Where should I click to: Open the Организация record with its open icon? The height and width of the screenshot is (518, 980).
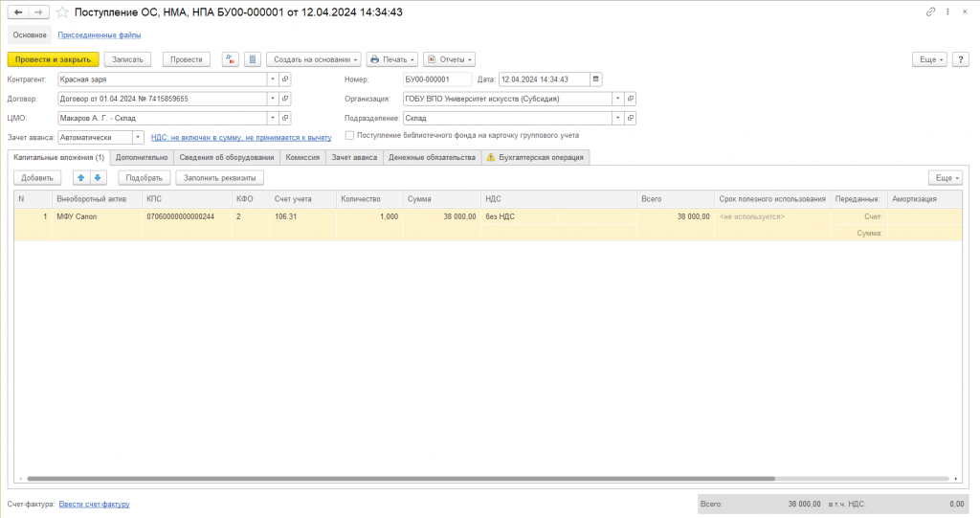630,99
